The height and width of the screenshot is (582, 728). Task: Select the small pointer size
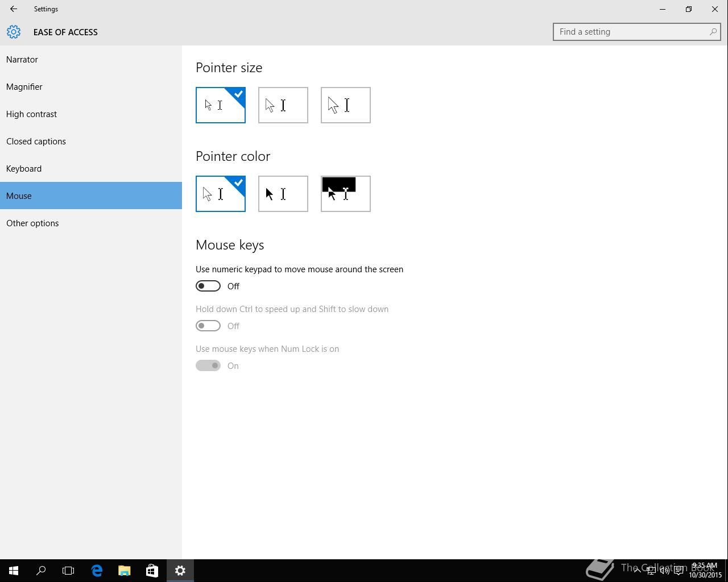[x=221, y=105]
